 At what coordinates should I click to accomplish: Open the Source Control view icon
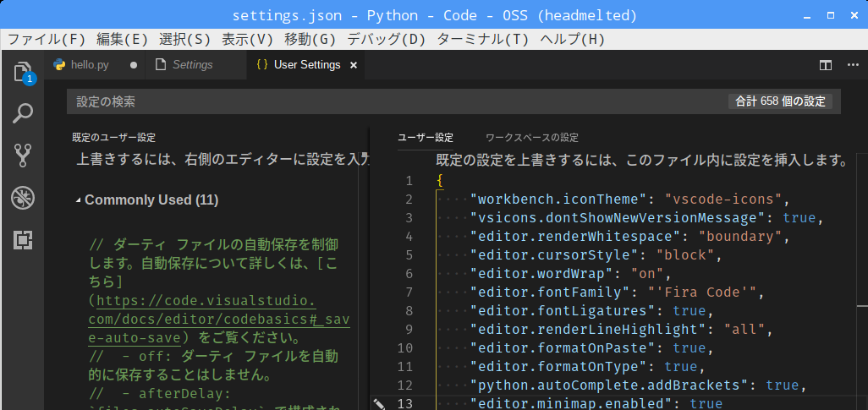coord(23,156)
